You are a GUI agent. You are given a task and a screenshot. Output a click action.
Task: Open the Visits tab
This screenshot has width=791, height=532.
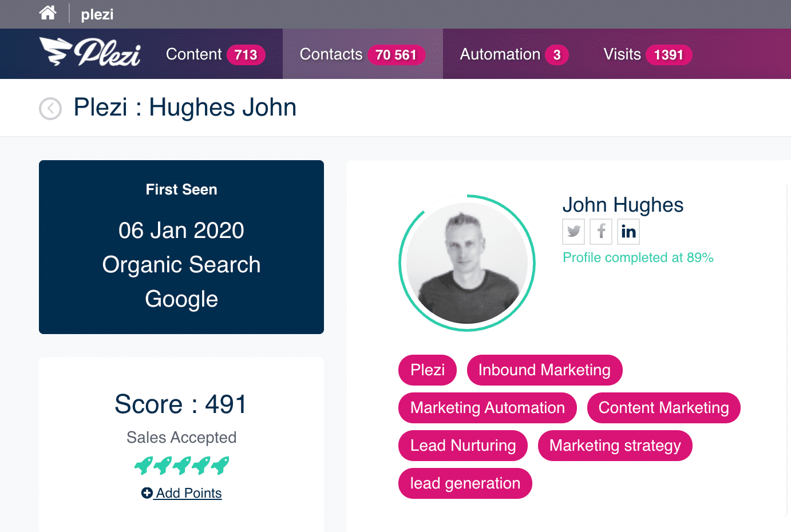click(x=647, y=54)
